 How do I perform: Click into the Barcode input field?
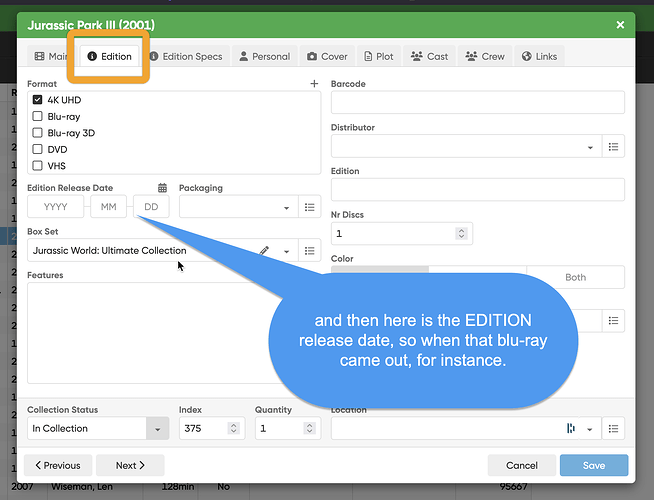[477, 102]
